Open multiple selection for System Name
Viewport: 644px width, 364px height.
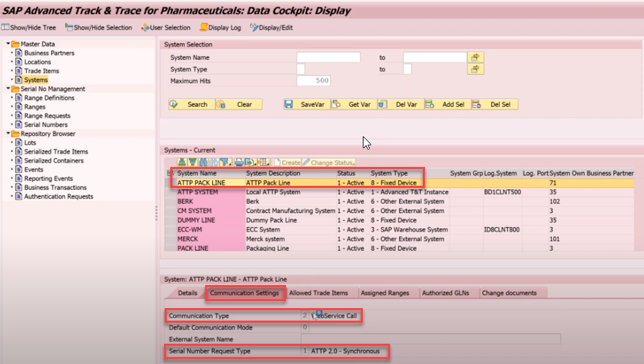(475, 57)
